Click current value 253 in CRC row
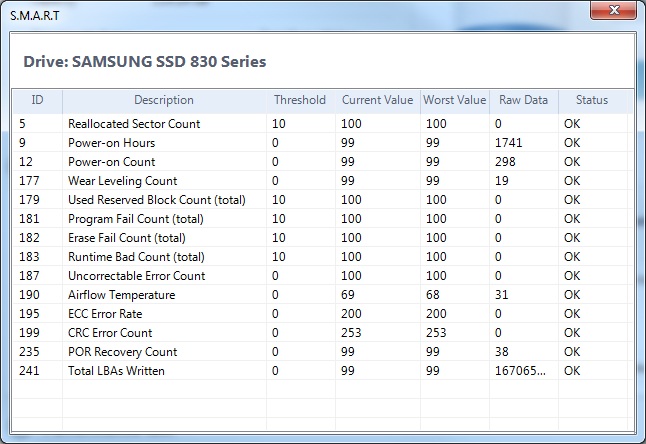 coord(351,332)
